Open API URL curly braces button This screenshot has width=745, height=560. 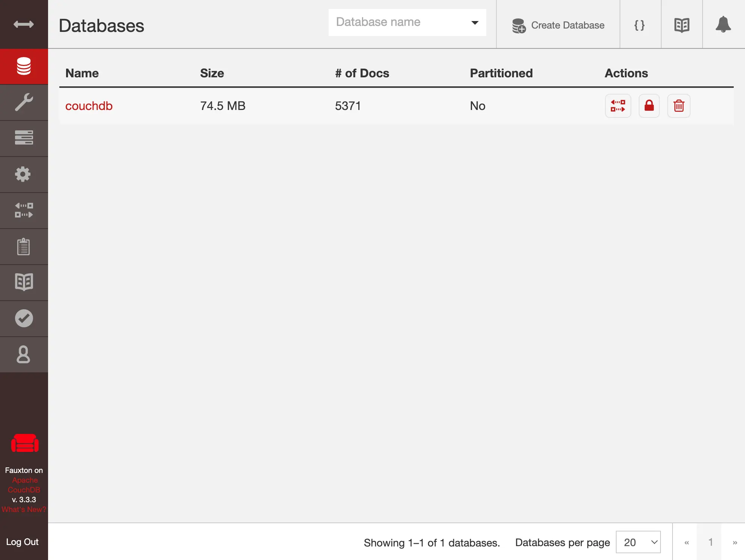(x=639, y=25)
